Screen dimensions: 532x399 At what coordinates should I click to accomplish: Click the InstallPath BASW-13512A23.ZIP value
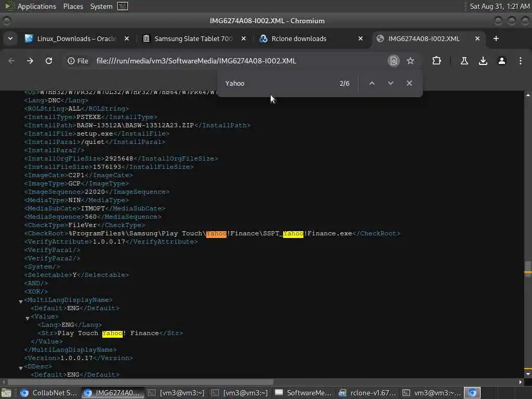coord(135,125)
